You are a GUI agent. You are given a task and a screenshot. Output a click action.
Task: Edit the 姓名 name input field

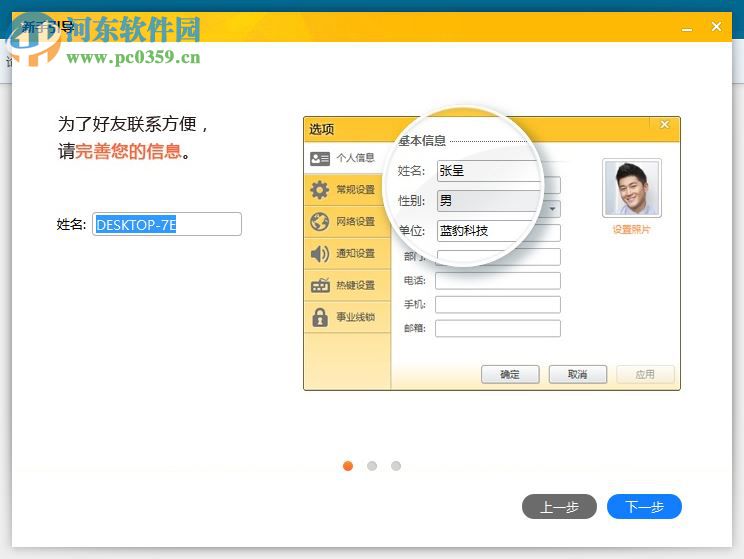[167, 224]
